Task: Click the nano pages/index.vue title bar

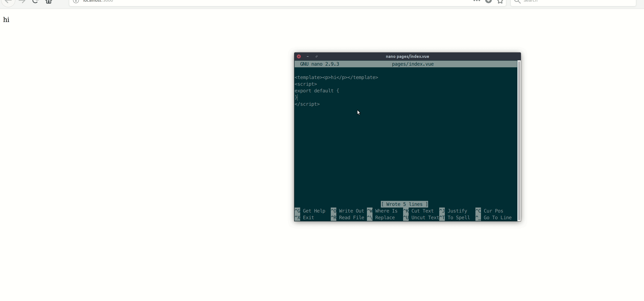Action: tap(407, 56)
